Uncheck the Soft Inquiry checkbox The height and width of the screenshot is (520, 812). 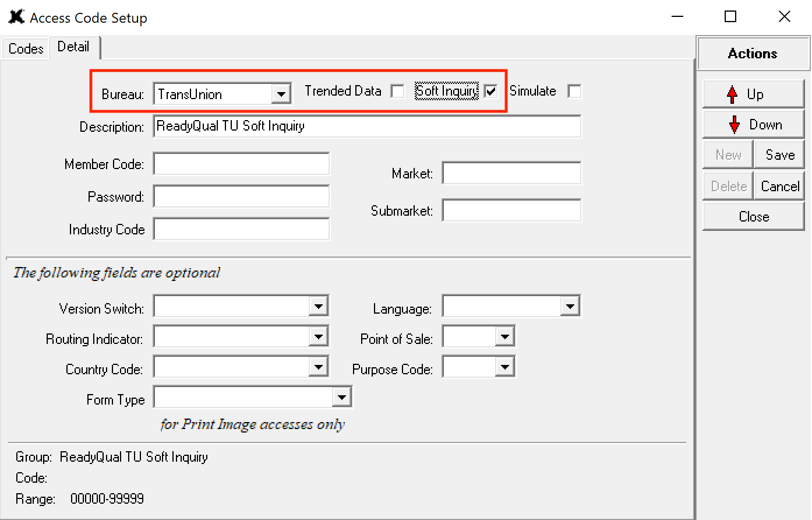point(491,92)
